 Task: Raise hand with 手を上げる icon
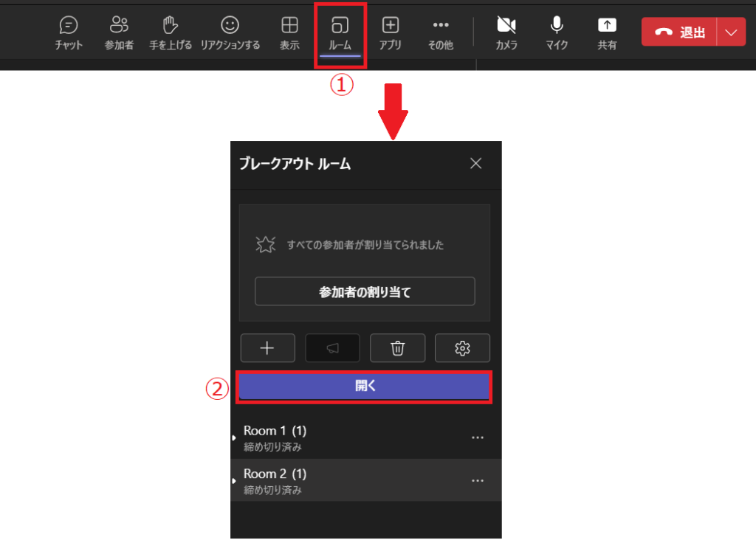tap(171, 33)
